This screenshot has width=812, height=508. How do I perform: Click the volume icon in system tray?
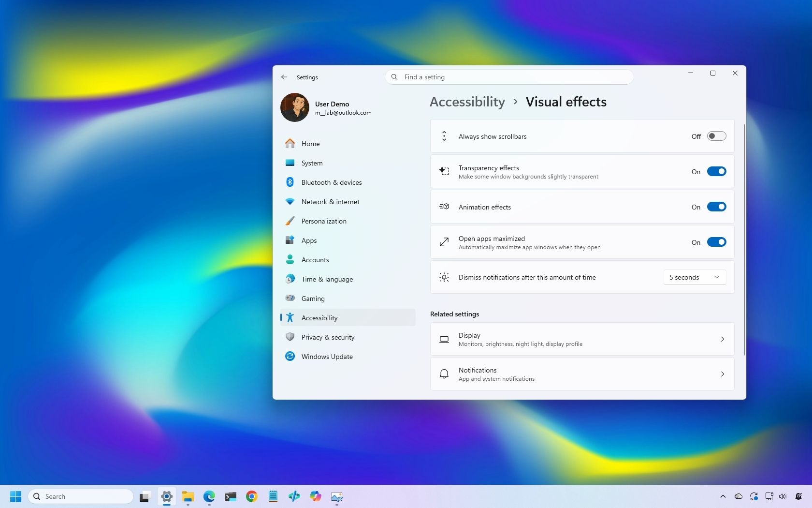(x=783, y=496)
